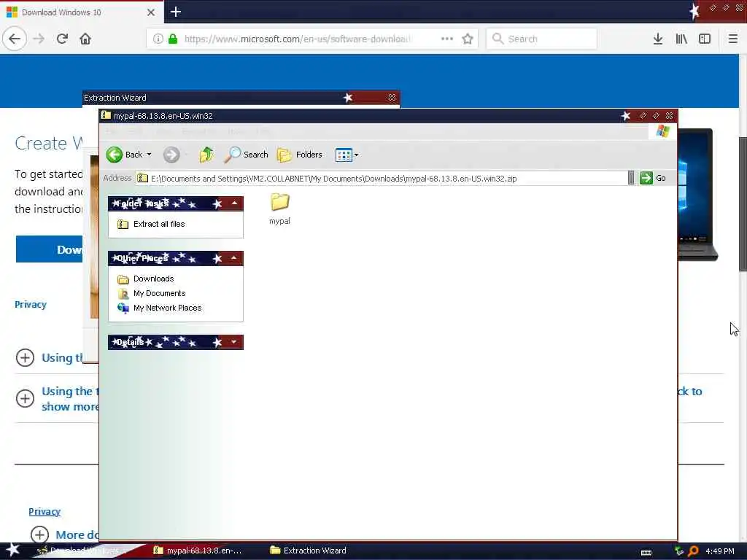Open a new Firefox tab
747x560 pixels.
pyautogui.click(x=176, y=12)
